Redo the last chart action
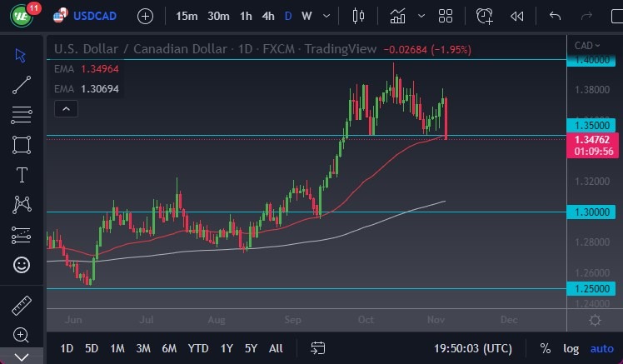The image size is (623, 364). tap(586, 17)
